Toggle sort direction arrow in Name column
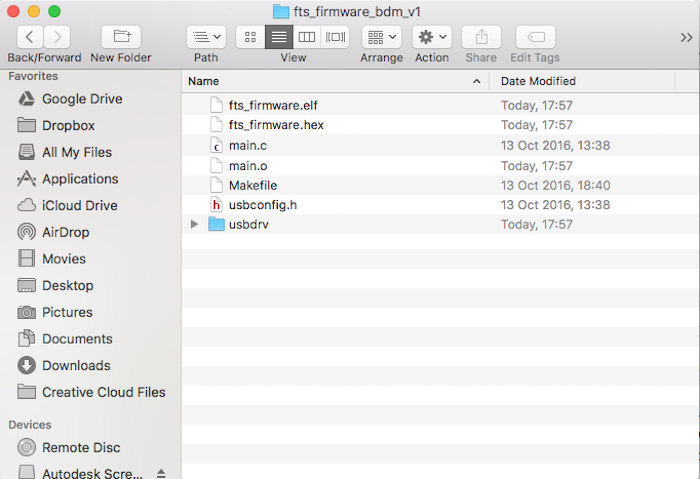This screenshot has height=479, width=700. [x=476, y=81]
